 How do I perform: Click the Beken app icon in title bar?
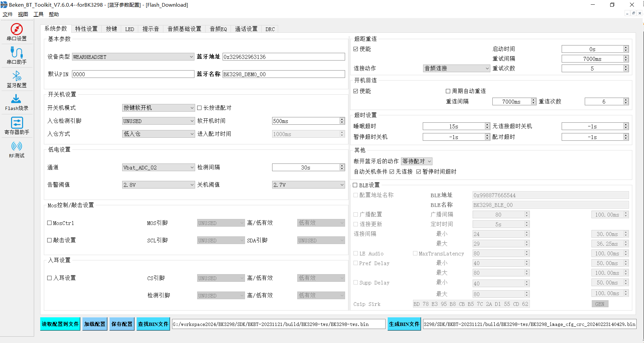pos(4,5)
